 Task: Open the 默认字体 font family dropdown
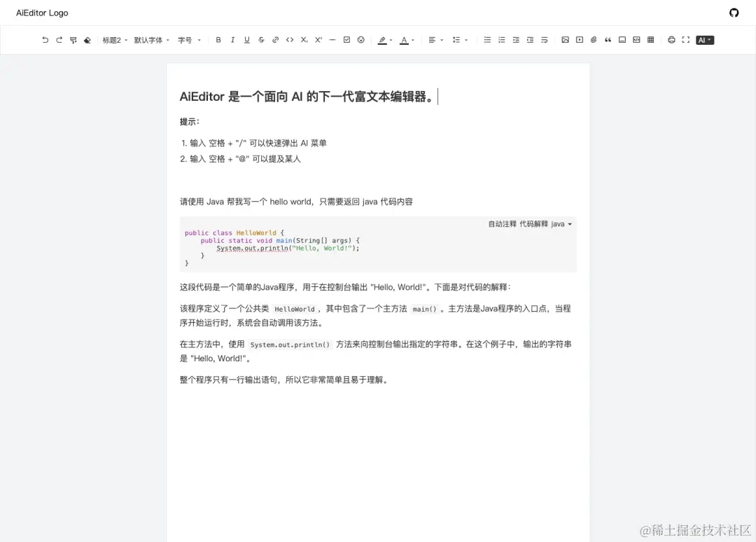[x=151, y=40]
